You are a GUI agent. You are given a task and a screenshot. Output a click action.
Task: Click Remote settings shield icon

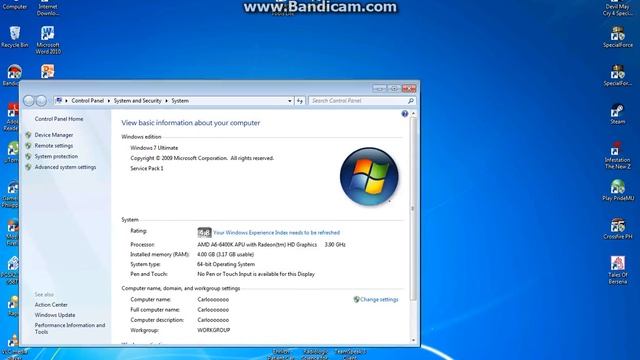[28, 146]
